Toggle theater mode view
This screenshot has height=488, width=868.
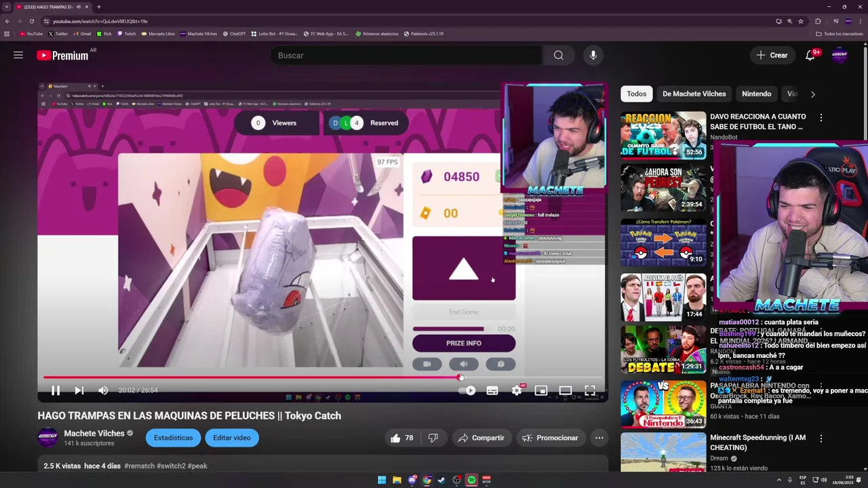pyautogui.click(x=565, y=390)
